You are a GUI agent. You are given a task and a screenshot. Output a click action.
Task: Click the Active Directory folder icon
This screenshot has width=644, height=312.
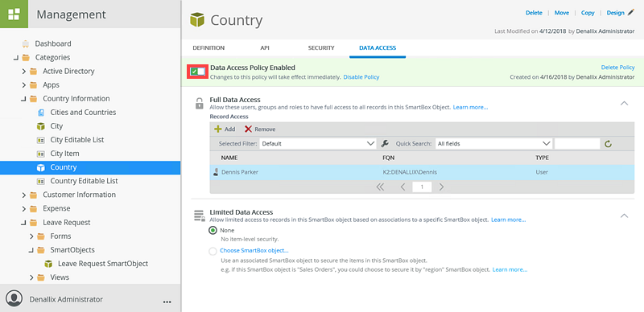click(34, 72)
